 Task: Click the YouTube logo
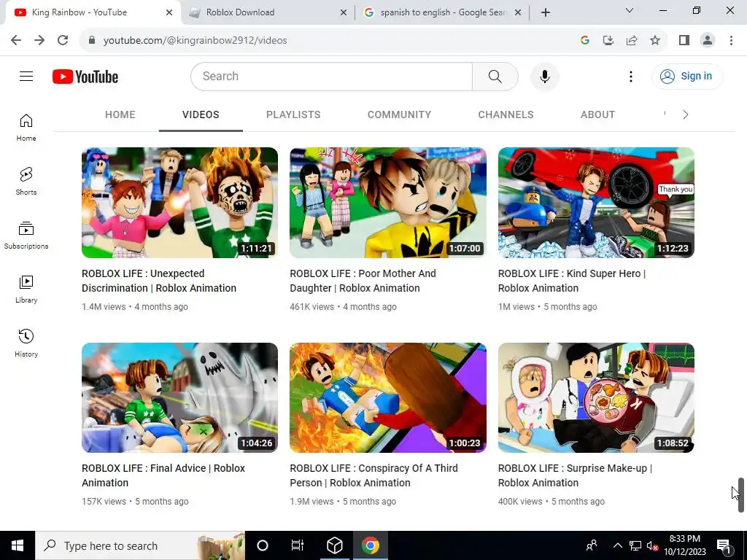[85, 76]
